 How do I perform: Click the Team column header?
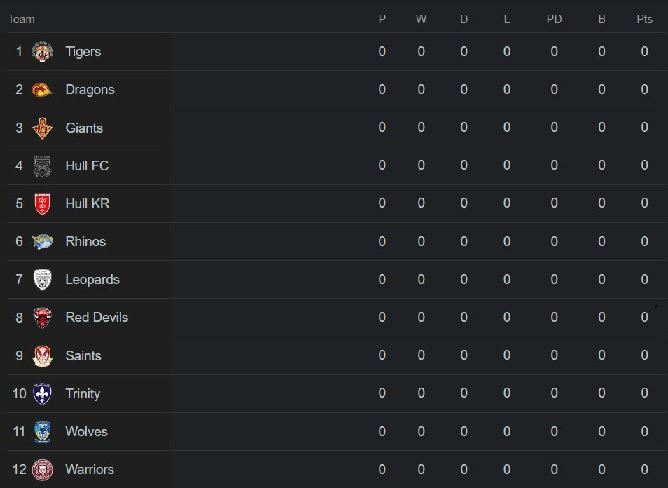click(x=22, y=19)
